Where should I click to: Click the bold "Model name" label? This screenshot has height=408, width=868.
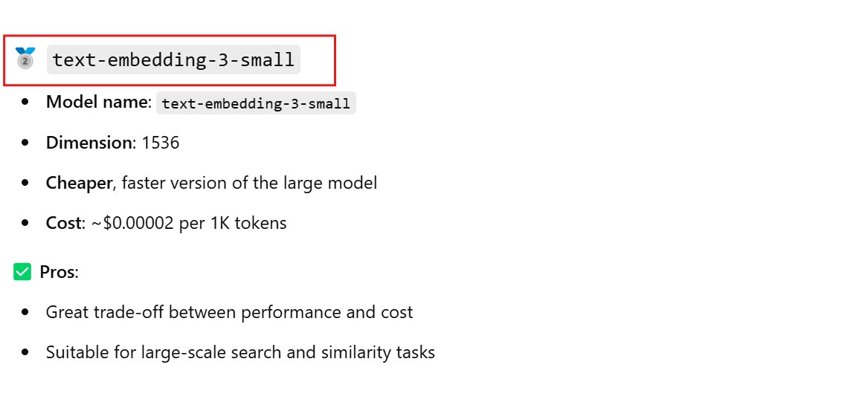click(98, 103)
